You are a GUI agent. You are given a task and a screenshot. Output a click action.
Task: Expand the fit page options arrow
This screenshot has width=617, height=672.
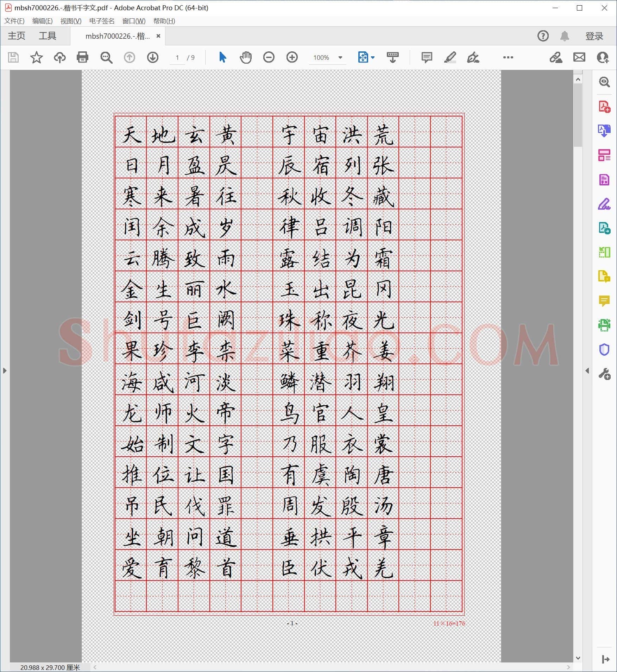tap(373, 57)
